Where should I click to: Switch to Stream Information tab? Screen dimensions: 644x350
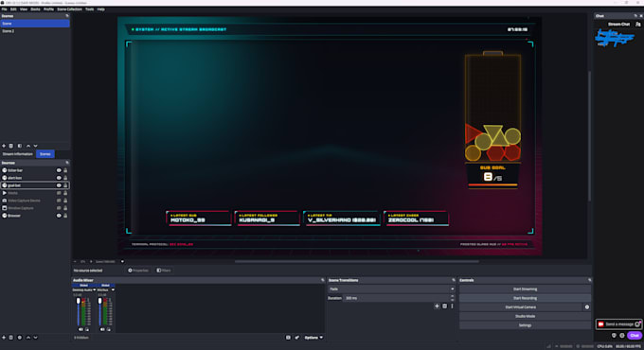point(18,154)
